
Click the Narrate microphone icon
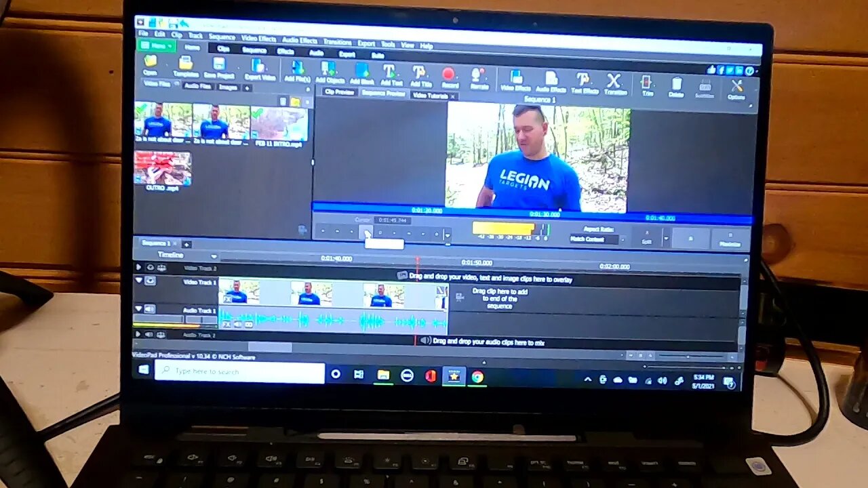pyautogui.click(x=479, y=77)
